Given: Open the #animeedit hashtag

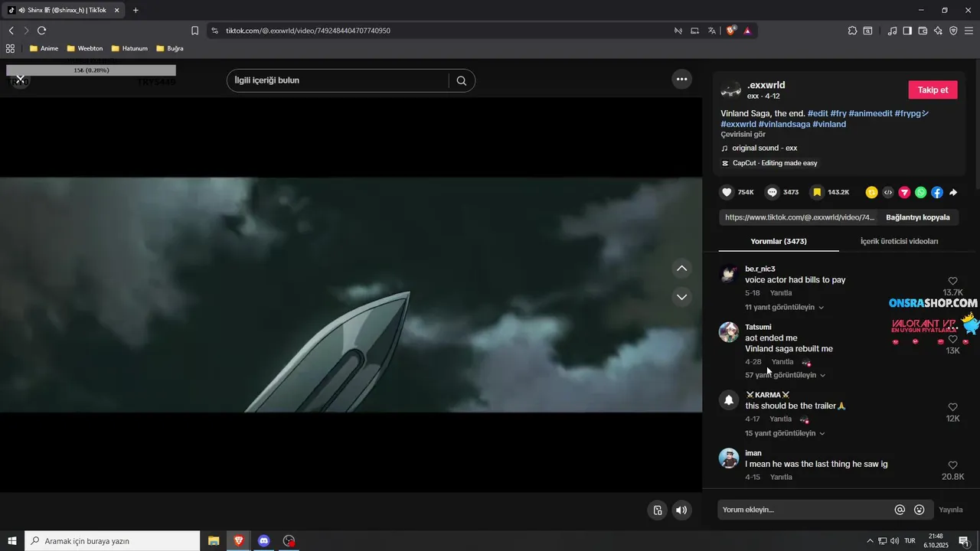Looking at the screenshot, I should (x=870, y=113).
